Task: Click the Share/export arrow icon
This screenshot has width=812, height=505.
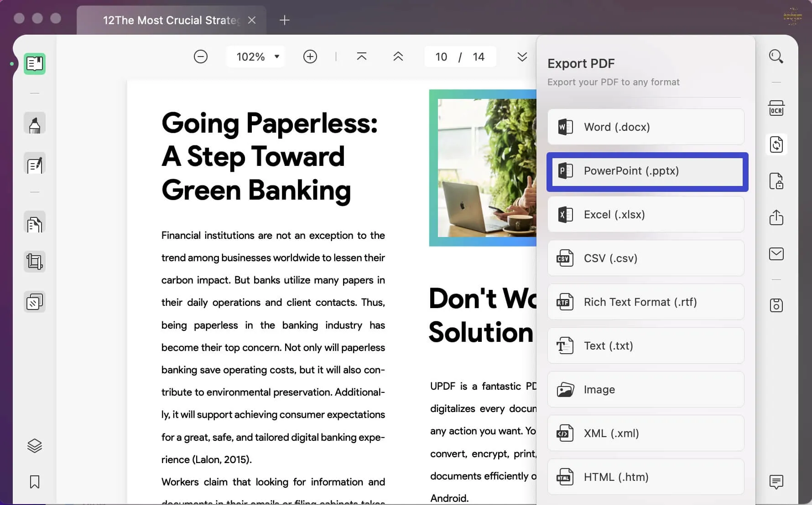Action: (776, 217)
